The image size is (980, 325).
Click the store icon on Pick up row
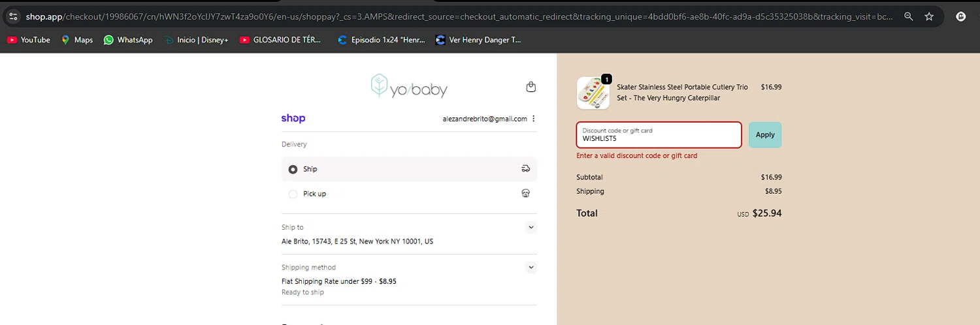pos(526,193)
